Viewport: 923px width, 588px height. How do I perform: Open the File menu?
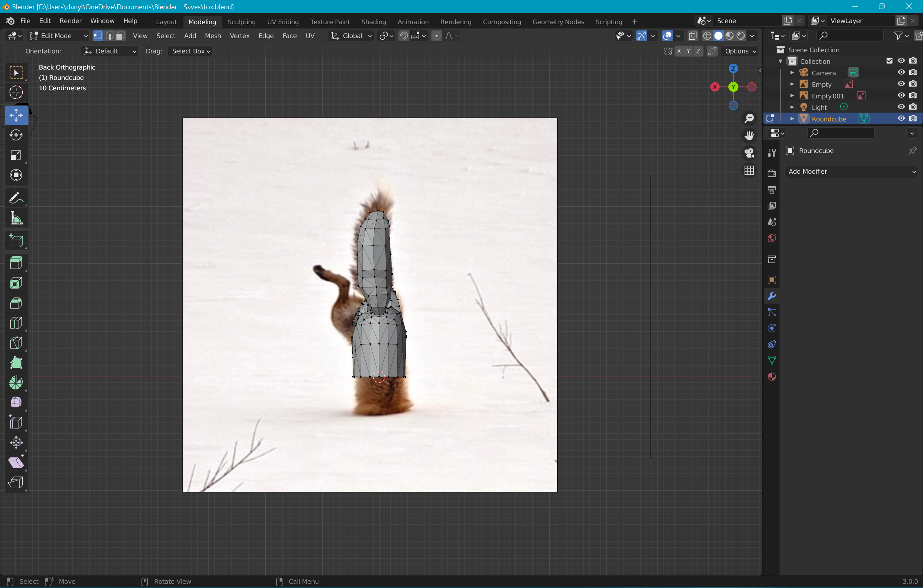25,21
